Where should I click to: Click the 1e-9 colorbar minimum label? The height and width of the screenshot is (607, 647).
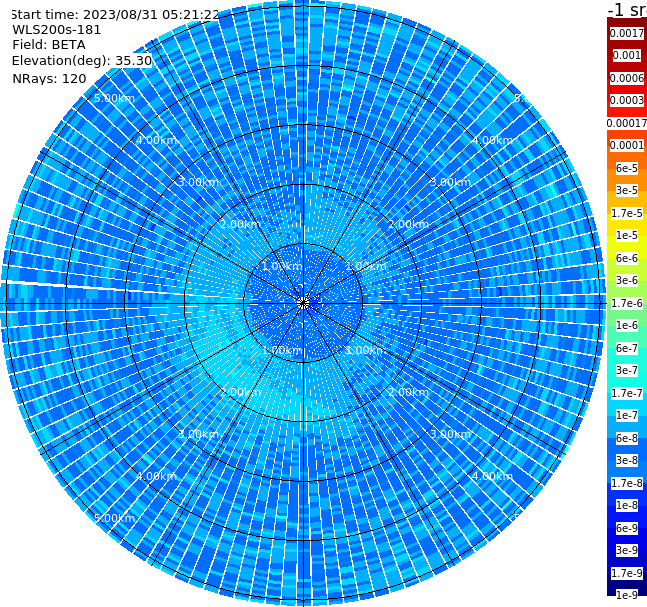627,595
